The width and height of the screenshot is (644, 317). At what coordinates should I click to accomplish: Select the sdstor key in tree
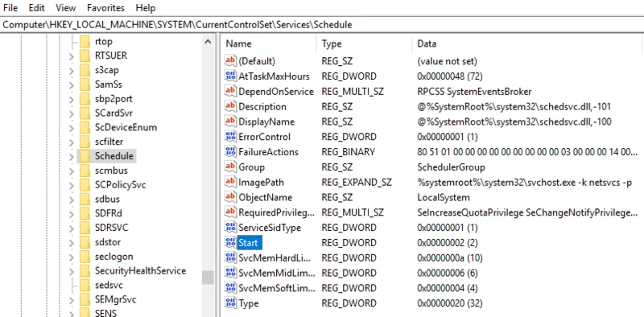click(108, 242)
